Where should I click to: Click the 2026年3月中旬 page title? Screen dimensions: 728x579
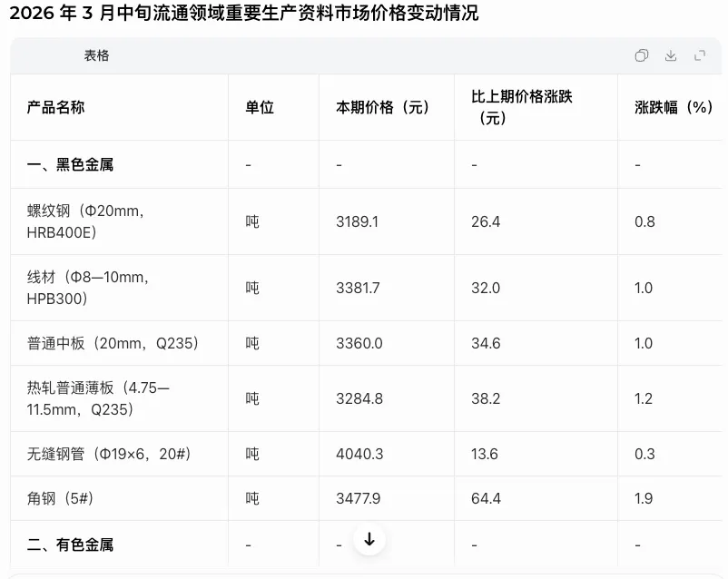pyautogui.click(x=244, y=13)
